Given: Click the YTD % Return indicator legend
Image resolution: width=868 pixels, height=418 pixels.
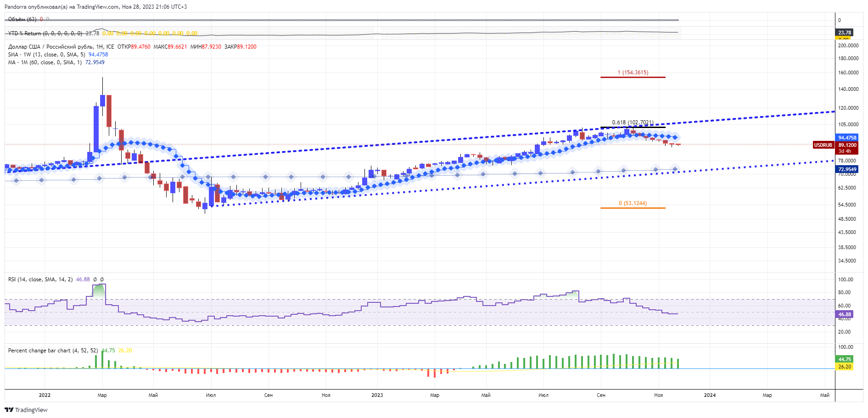Looking at the screenshot, I should tap(45, 33).
